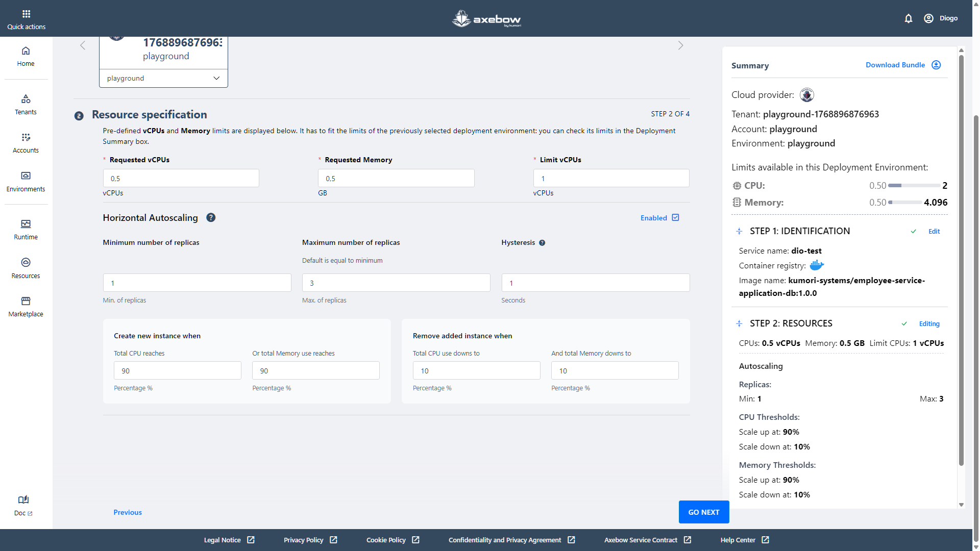980x551 pixels.
Task: Click Maximum number of replicas field
Action: pos(396,283)
